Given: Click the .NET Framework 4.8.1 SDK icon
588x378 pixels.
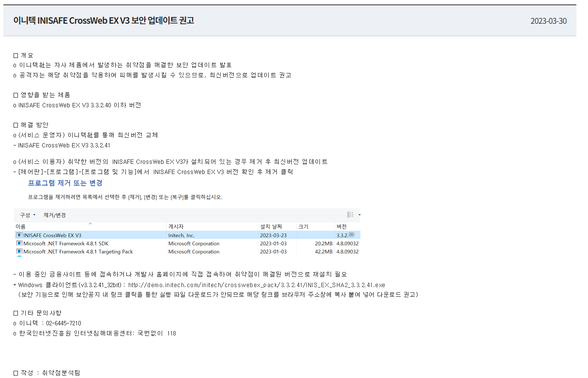Looking at the screenshot, I should click(19, 244).
